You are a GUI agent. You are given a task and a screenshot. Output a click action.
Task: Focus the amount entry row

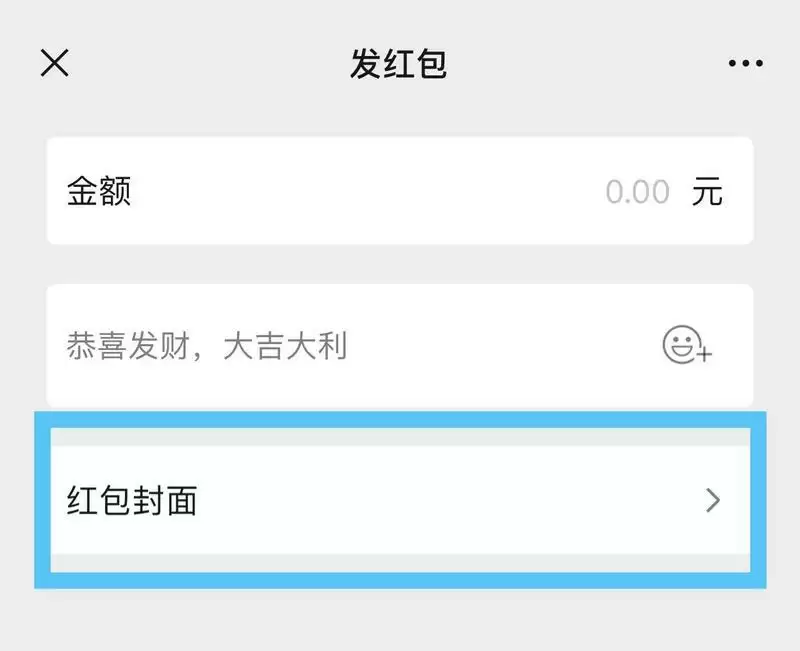tap(400, 191)
